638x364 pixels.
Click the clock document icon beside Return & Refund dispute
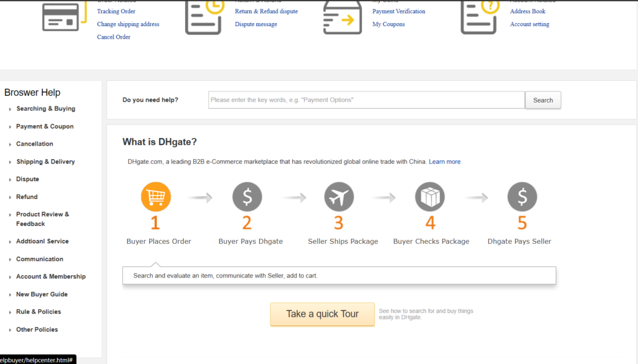[204, 17]
